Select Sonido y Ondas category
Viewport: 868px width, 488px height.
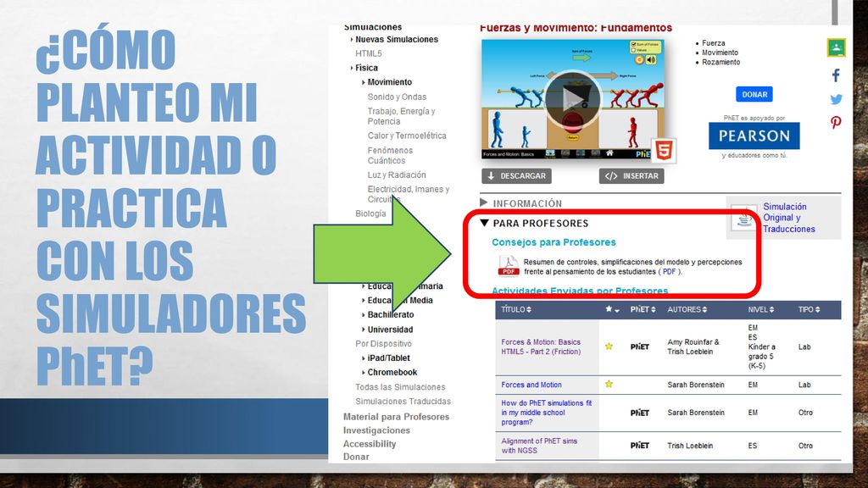397,97
